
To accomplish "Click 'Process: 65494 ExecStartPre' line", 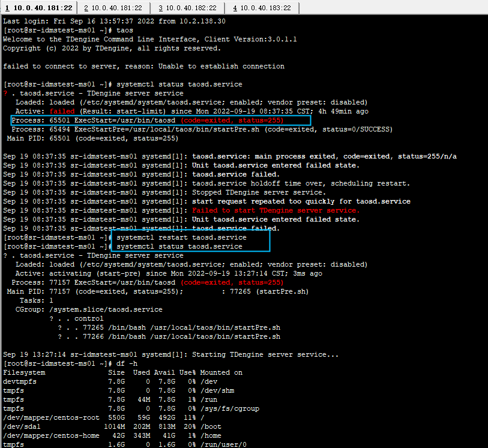I will click(x=202, y=129).
